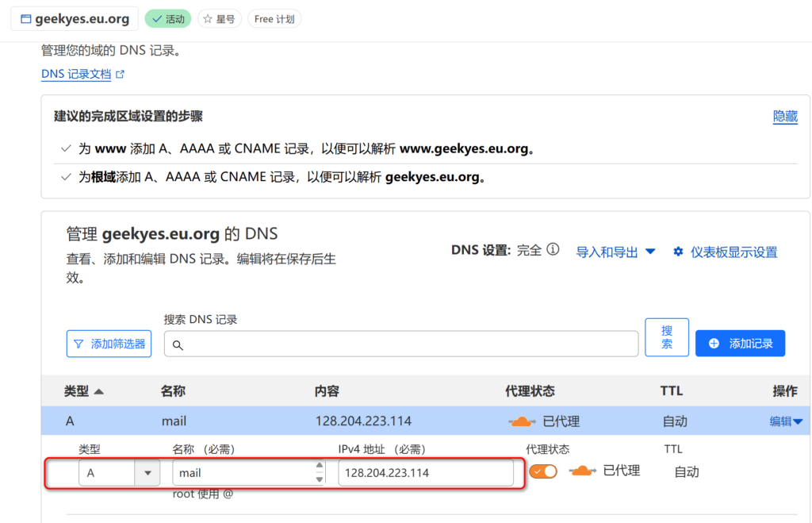Click the 自动 TTL cell in mail row
This screenshot has height=523, width=812.
(675, 421)
